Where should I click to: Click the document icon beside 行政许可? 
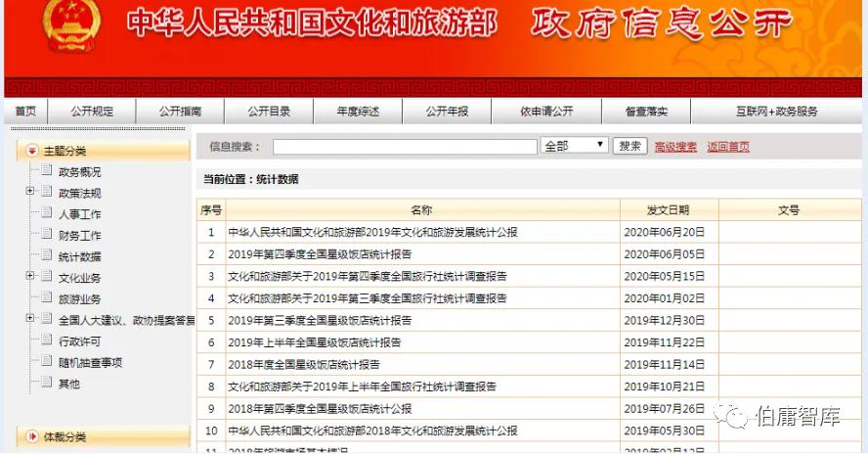47,340
